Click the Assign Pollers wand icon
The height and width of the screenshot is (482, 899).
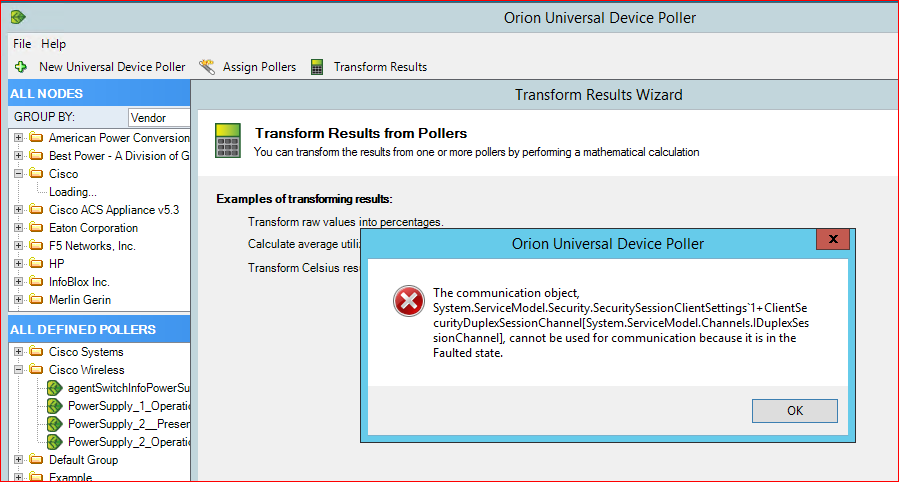207,67
